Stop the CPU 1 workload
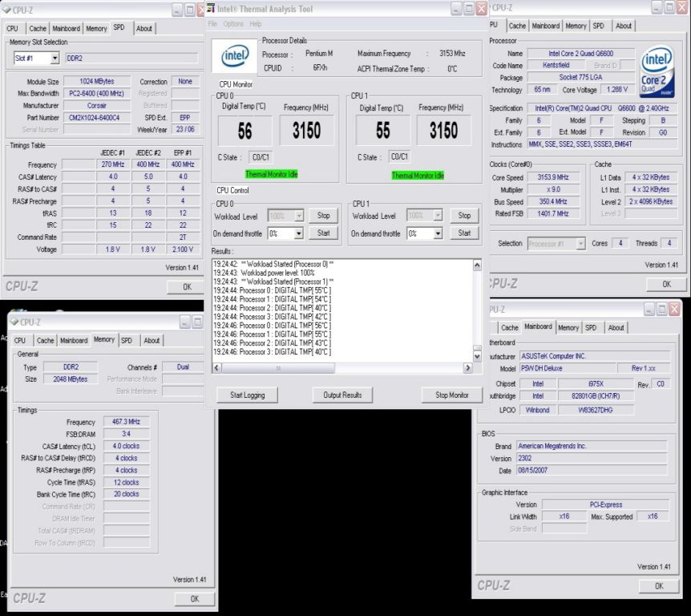Screen dimensions: 691x616 (x=464, y=216)
